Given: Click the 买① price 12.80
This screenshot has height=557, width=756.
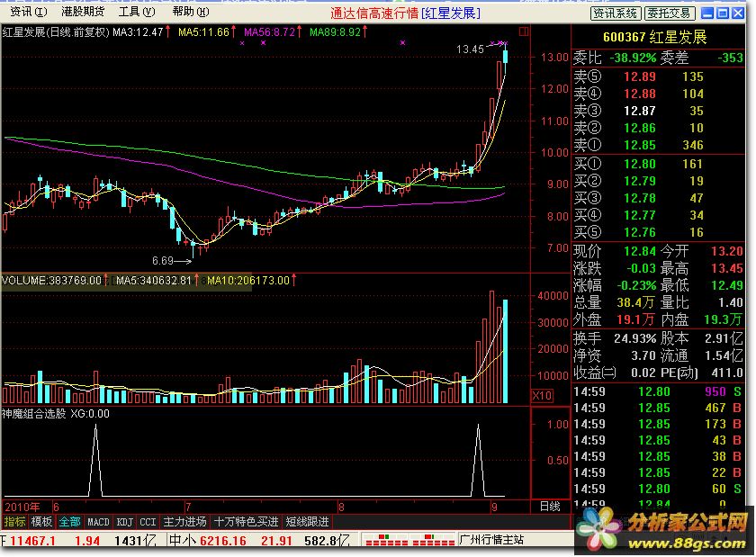Looking at the screenshot, I should coord(640,164).
